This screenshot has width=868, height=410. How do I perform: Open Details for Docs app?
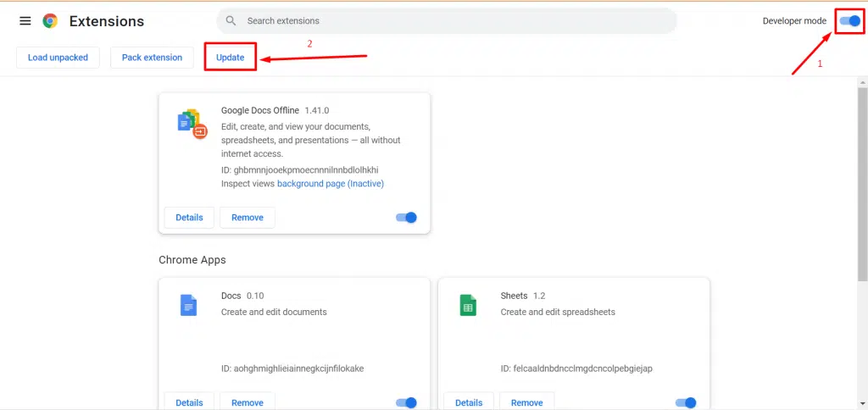coord(189,402)
